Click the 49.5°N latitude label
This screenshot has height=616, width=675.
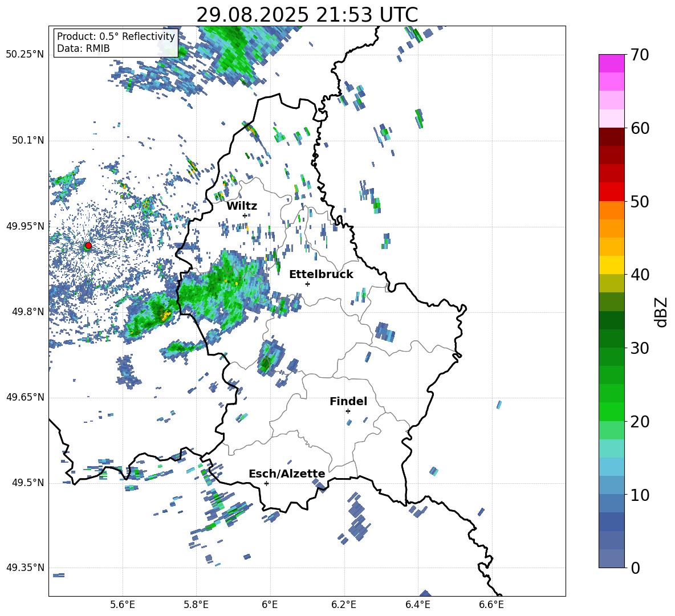tap(28, 483)
